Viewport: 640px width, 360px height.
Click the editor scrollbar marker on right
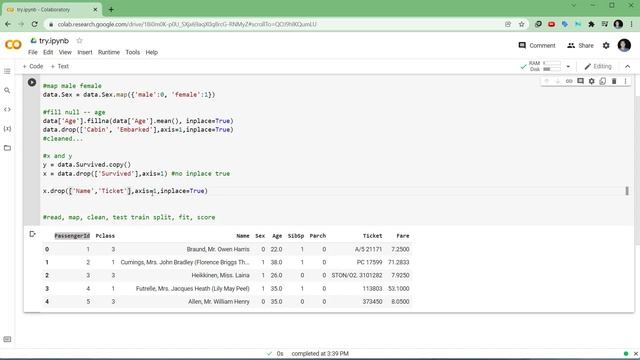(627, 191)
